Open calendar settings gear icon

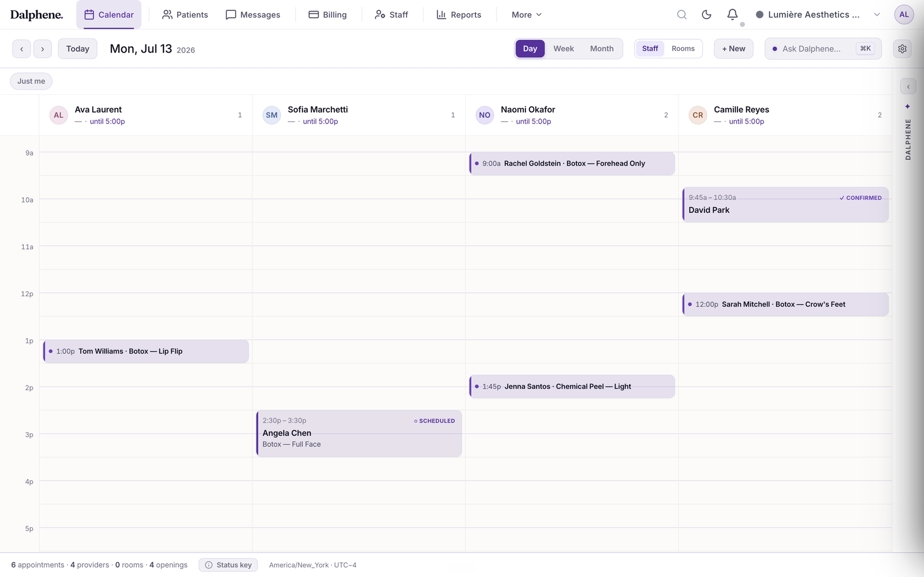click(902, 49)
